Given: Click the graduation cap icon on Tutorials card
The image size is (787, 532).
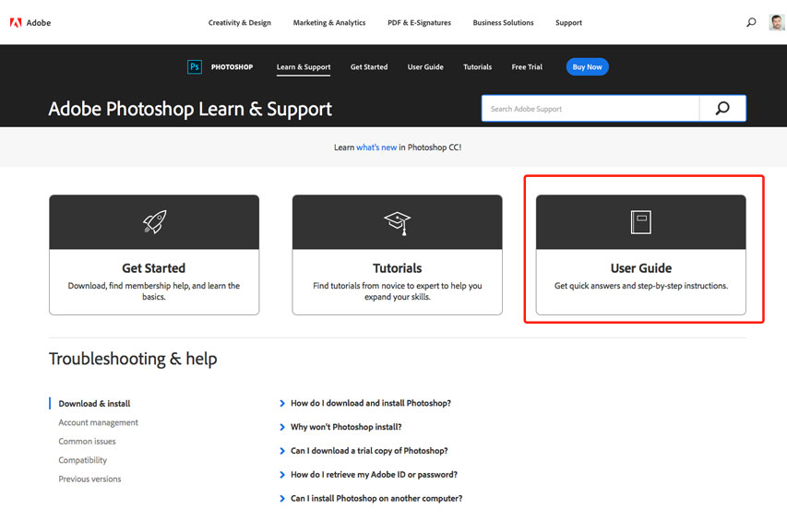Looking at the screenshot, I should [397, 221].
